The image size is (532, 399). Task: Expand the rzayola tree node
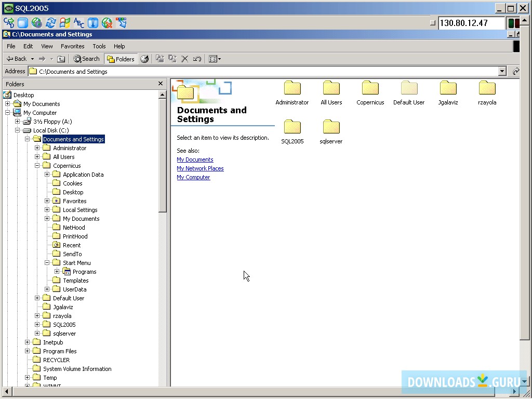click(x=37, y=315)
